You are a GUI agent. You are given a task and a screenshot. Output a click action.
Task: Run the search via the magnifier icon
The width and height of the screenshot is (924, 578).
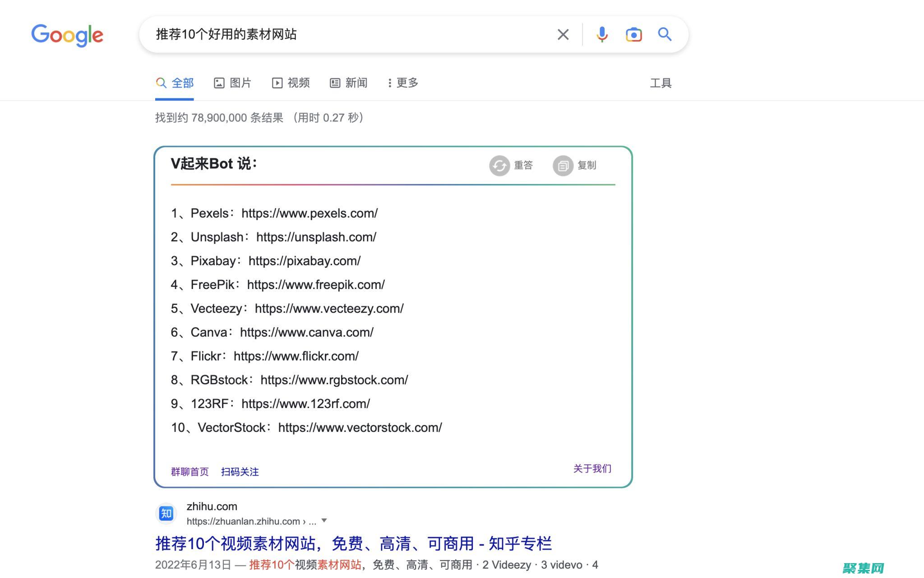(x=664, y=34)
